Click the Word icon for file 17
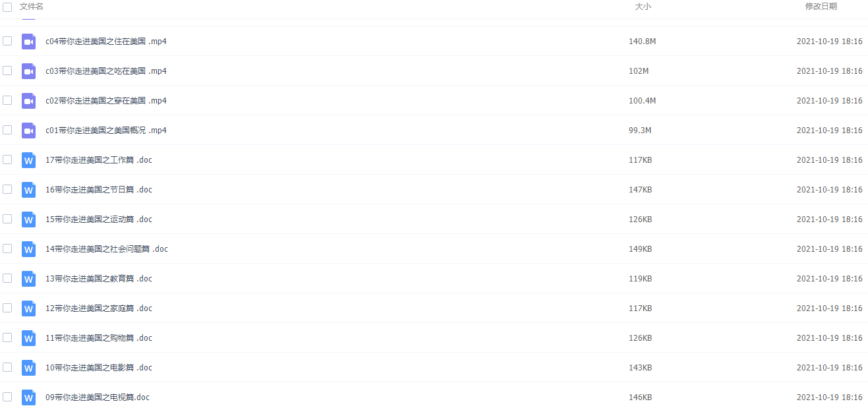This screenshot has width=868, height=410. coord(28,160)
